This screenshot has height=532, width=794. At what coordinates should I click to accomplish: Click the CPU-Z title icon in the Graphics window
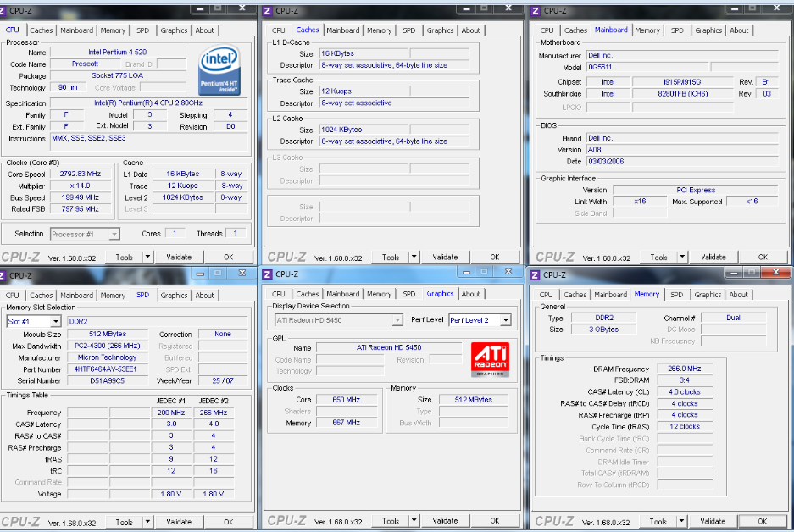click(267, 274)
